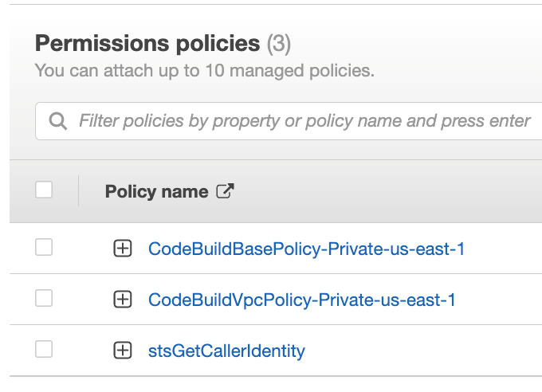542x392 pixels.
Task: Click the policy count (3) label
Action: [x=278, y=43]
